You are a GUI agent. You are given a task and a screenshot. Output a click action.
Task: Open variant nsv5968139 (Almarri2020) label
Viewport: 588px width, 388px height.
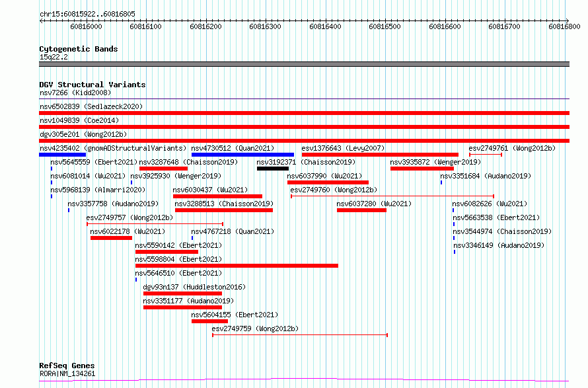98,190
